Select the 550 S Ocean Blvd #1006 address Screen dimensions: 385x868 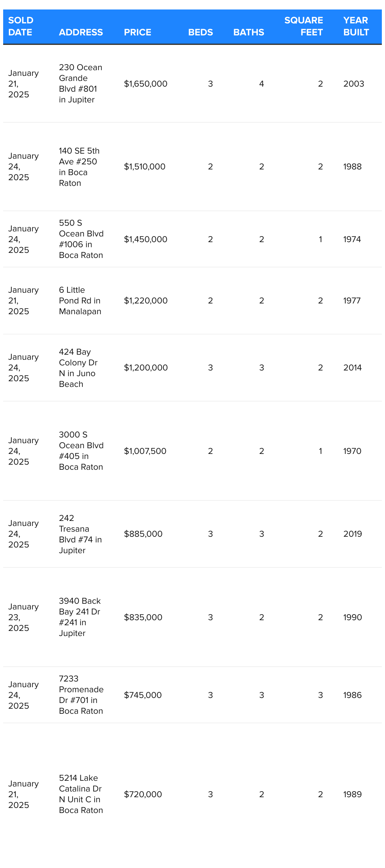(x=81, y=239)
